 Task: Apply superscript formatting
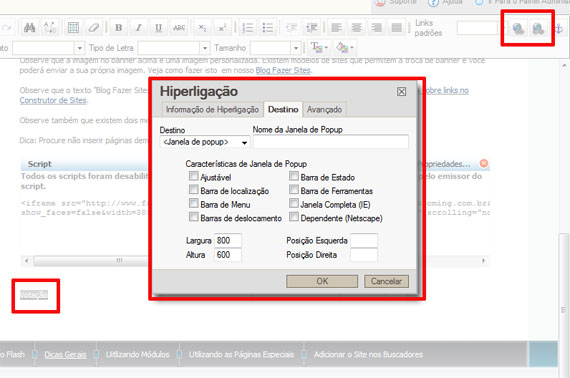click(222, 28)
